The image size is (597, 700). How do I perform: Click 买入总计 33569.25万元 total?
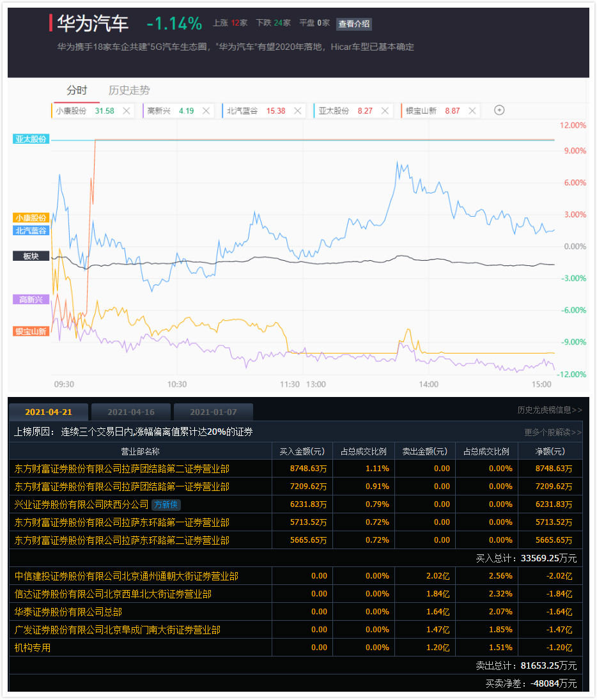pos(526,559)
